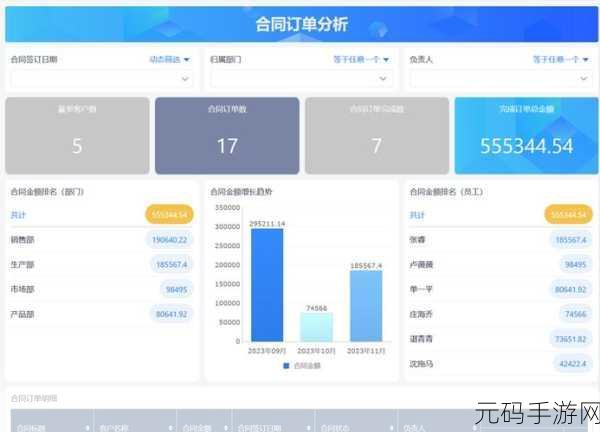Click the 74566 label above the middle bar
The width and height of the screenshot is (600, 432).
tap(316, 308)
